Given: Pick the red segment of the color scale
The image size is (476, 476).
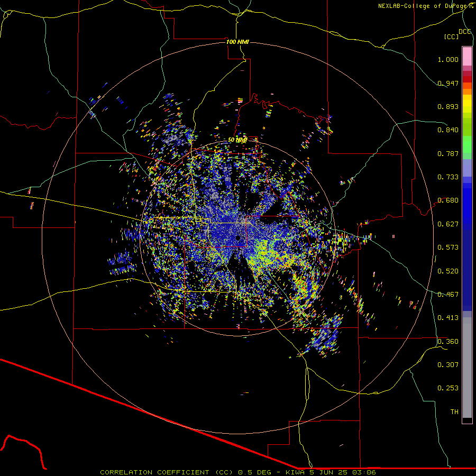Looking at the screenshot, I should [x=467, y=79].
